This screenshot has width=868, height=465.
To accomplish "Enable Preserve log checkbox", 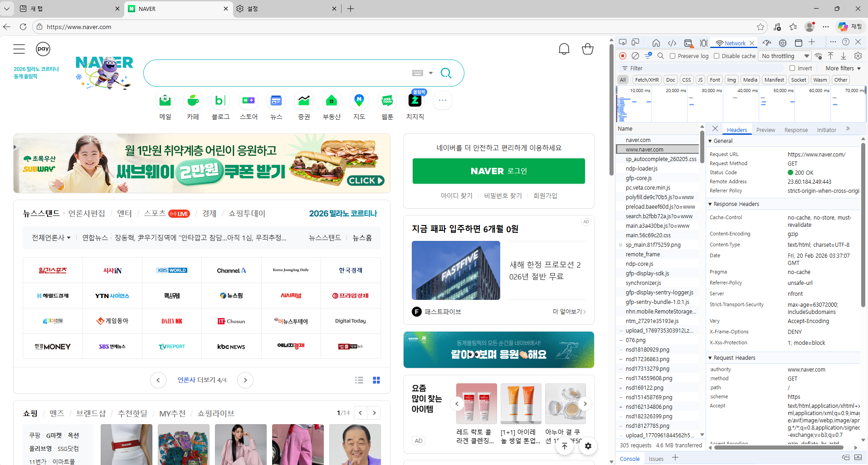I will coord(673,56).
